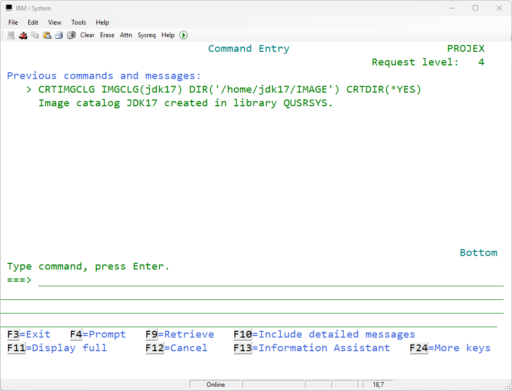Viewport: 512px width, 391px height.
Task: Click F11=Display full function key
Action: [57, 348]
